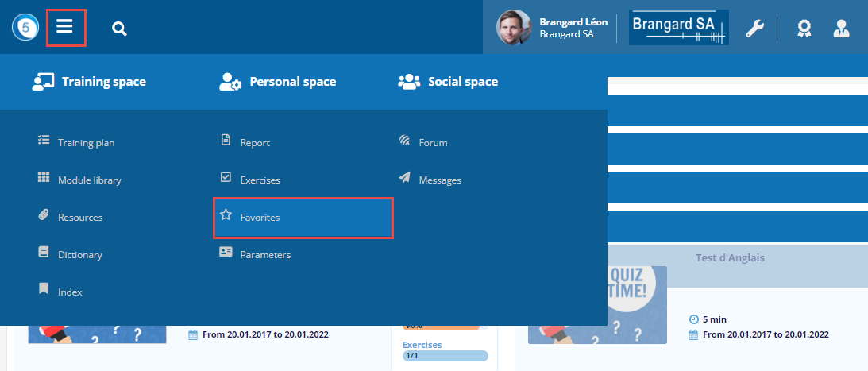
Task: Click the Brangard SA company logo
Action: [x=679, y=28]
